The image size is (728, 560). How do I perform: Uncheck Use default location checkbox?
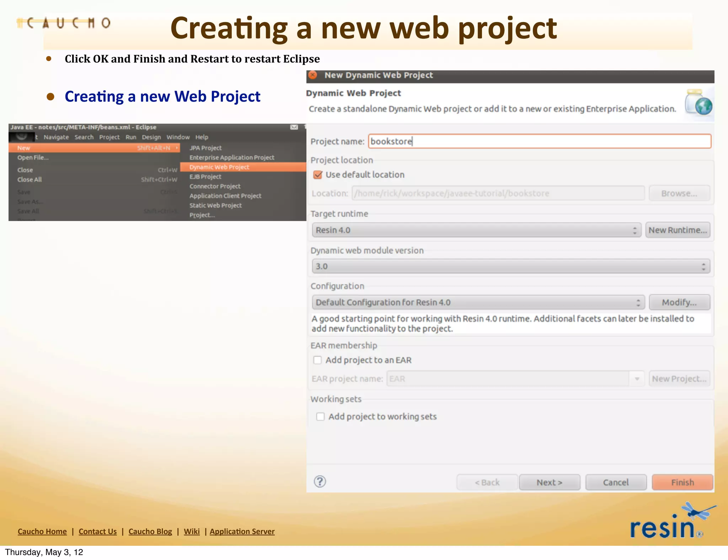point(318,175)
